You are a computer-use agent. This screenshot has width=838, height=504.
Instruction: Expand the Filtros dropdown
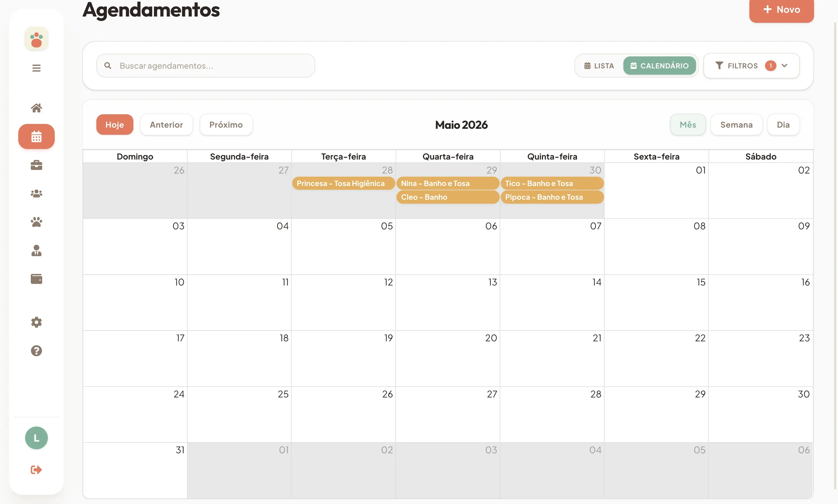pyautogui.click(x=751, y=66)
